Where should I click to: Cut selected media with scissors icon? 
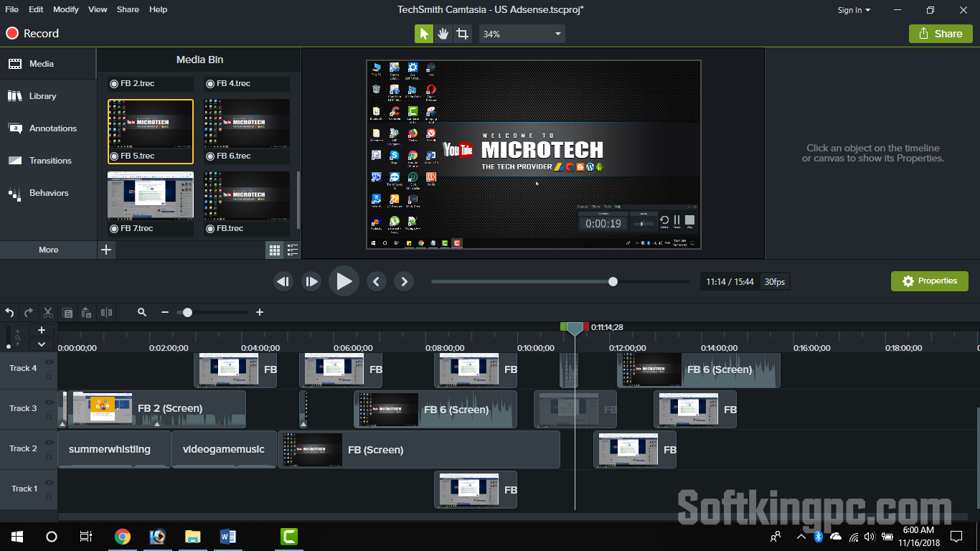48,312
